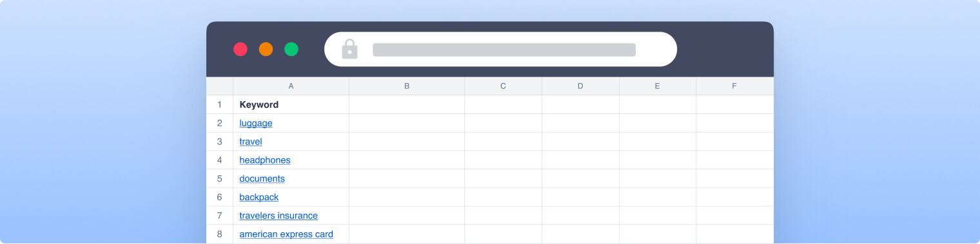Select column C header

click(x=503, y=86)
